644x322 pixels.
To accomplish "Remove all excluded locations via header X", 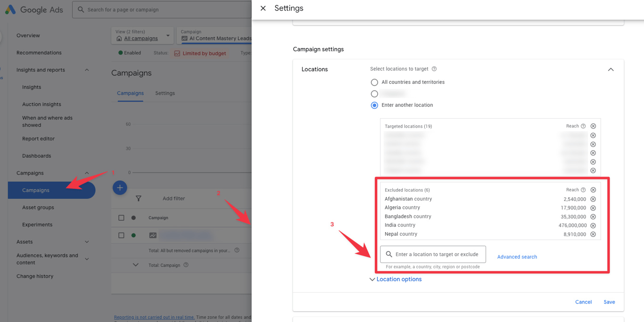I will (593, 190).
